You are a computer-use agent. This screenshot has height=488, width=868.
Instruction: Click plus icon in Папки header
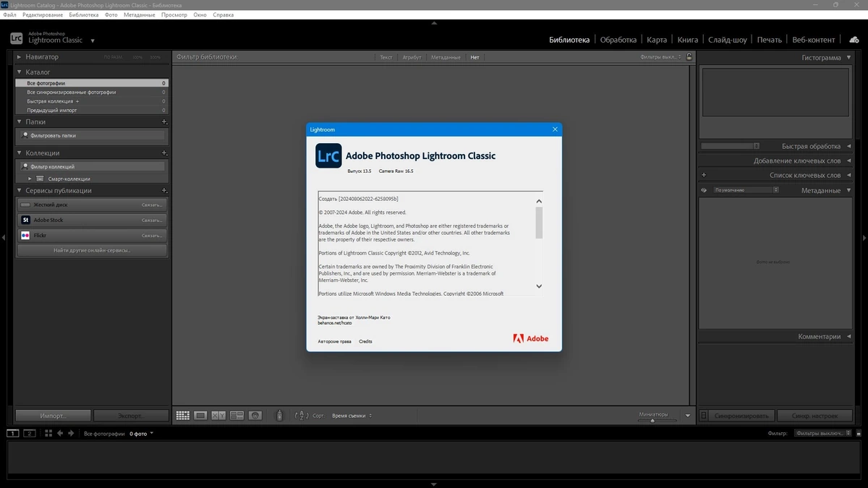(164, 122)
